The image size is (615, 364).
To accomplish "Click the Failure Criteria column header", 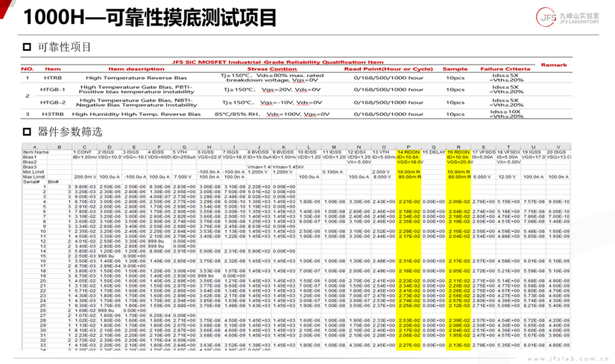I will click(x=505, y=68).
